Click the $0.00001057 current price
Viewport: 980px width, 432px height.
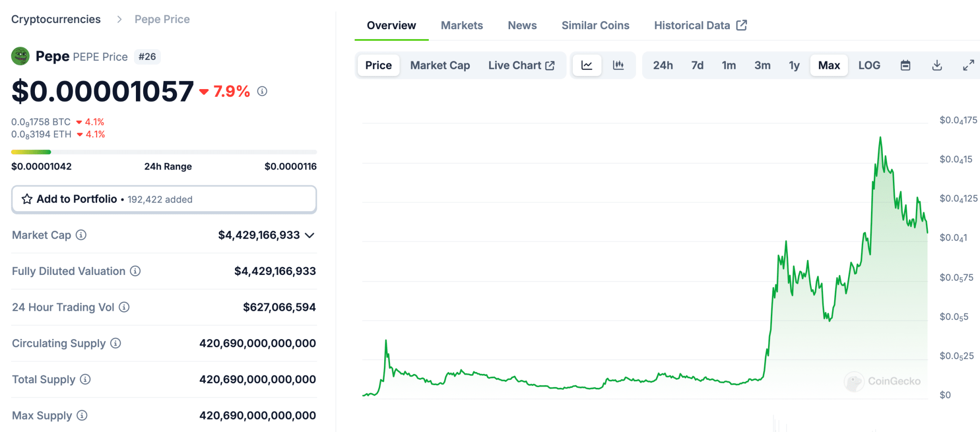click(102, 91)
